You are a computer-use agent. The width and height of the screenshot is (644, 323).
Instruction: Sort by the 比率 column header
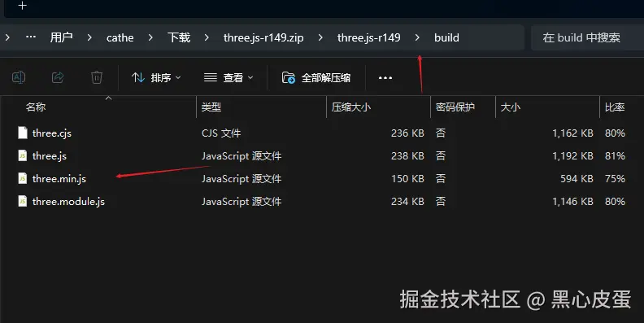pos(615,107)
